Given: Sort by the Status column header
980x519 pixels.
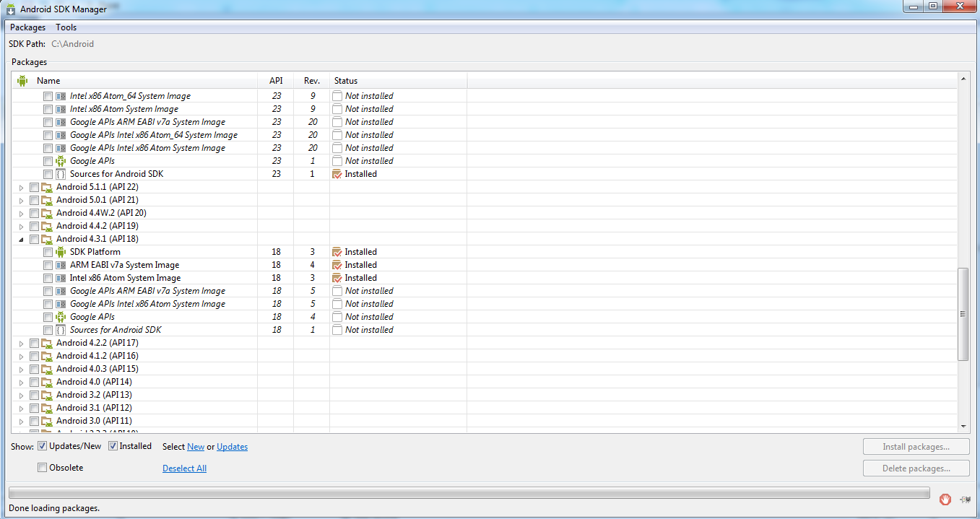Looking at the screenshot, I should 399,81.
